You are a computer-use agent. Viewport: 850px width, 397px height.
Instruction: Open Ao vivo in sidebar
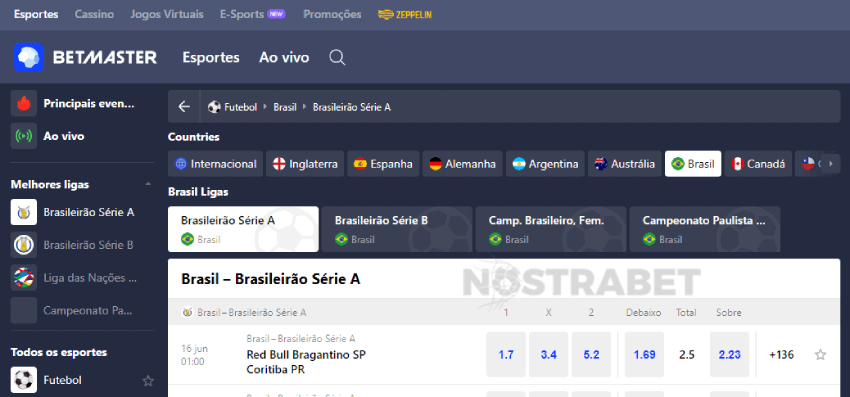(83, 136)
